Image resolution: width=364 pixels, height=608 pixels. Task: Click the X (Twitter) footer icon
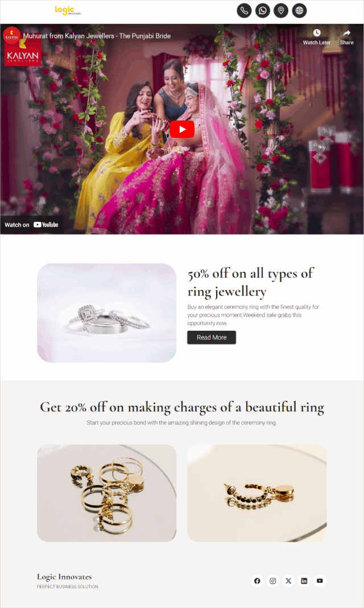point(288,581)
